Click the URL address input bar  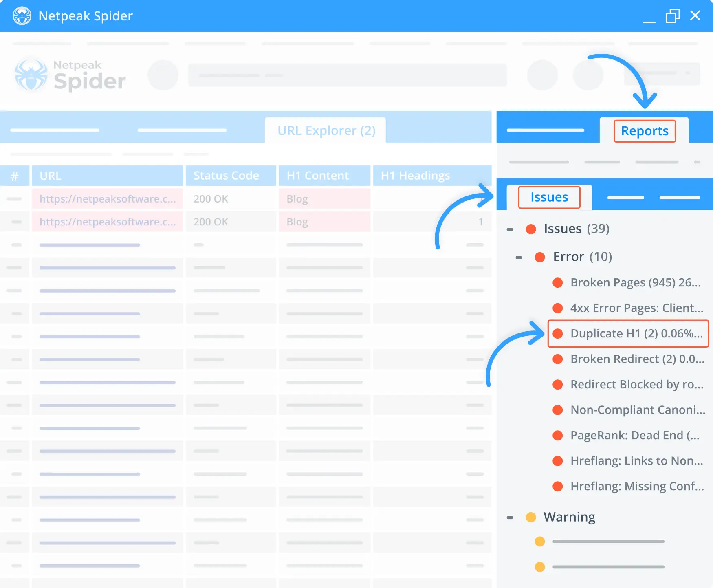(347, 75)
